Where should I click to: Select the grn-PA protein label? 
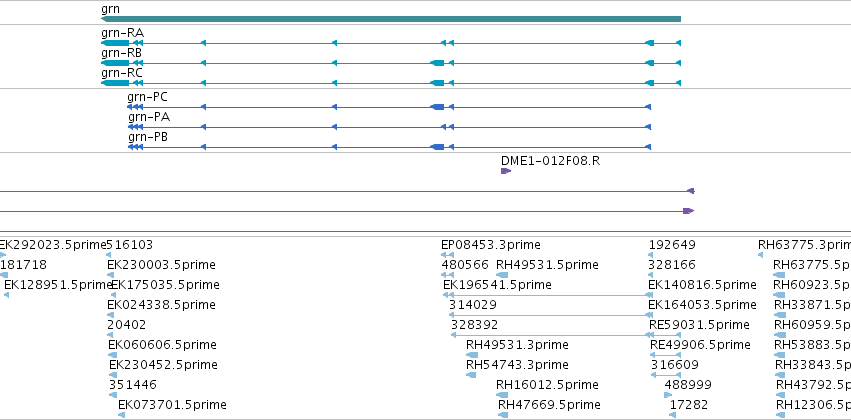tap(149, 117)
